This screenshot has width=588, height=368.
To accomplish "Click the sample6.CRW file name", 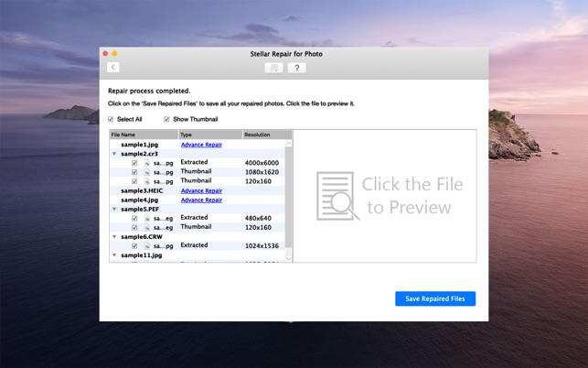I will [142, 236].
